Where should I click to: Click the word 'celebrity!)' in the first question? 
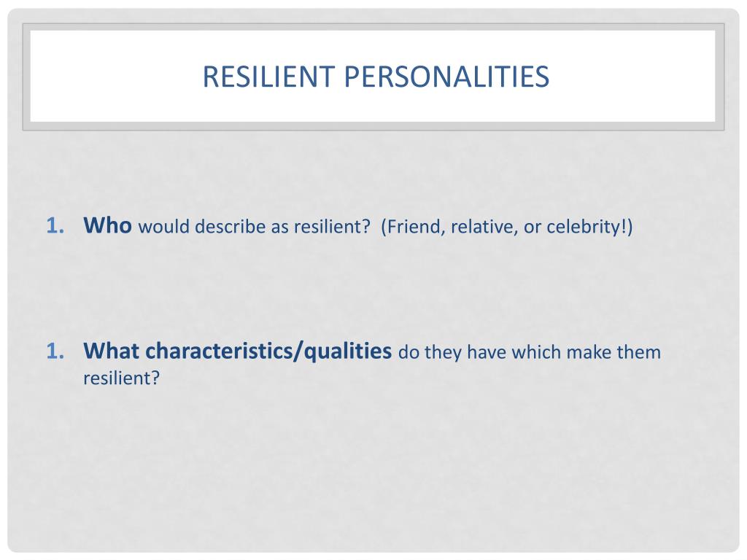(589, 227)
